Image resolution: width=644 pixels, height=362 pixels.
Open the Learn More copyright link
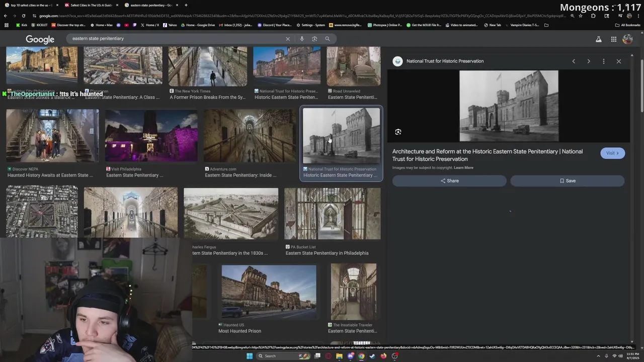[x=463, y=168]
